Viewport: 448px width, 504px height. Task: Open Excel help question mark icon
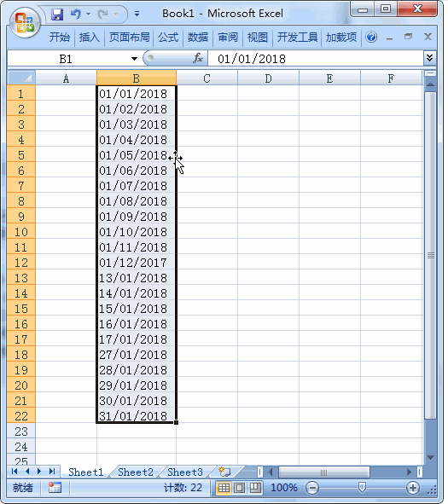click(371, 38)
